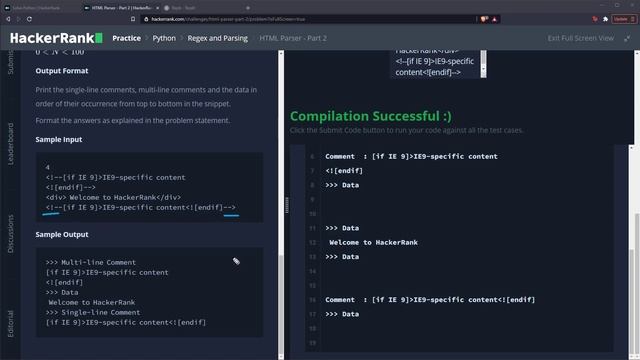Click sample output line ' Welcome to HackerRank'
Viewport: 640px width, 360px height.
coord(92,302)
